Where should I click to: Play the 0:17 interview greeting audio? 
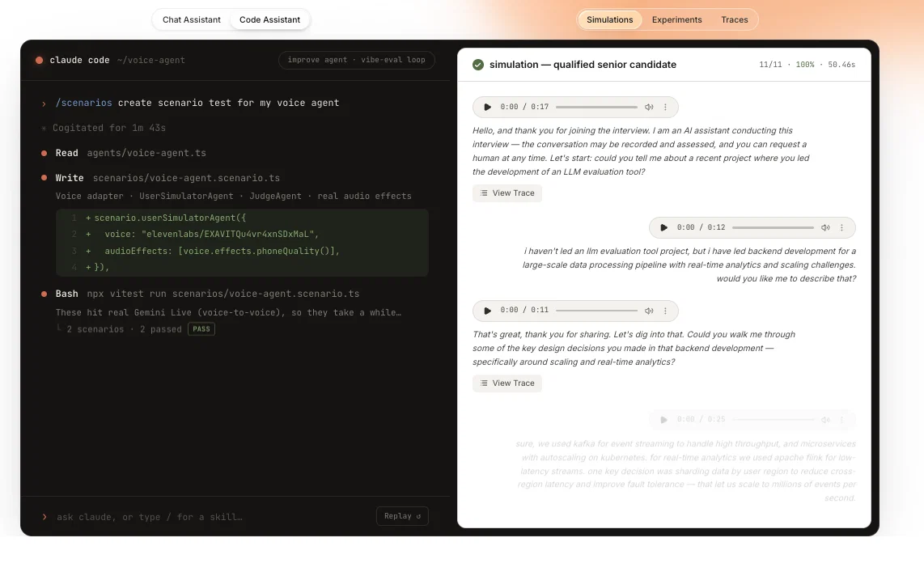pos(487,108)
